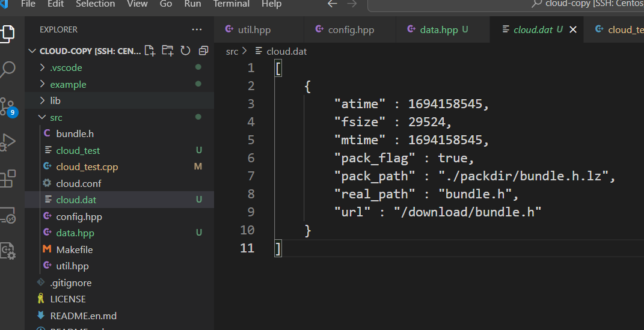
Task: Open the Edit menu
Action: (55, 4)
